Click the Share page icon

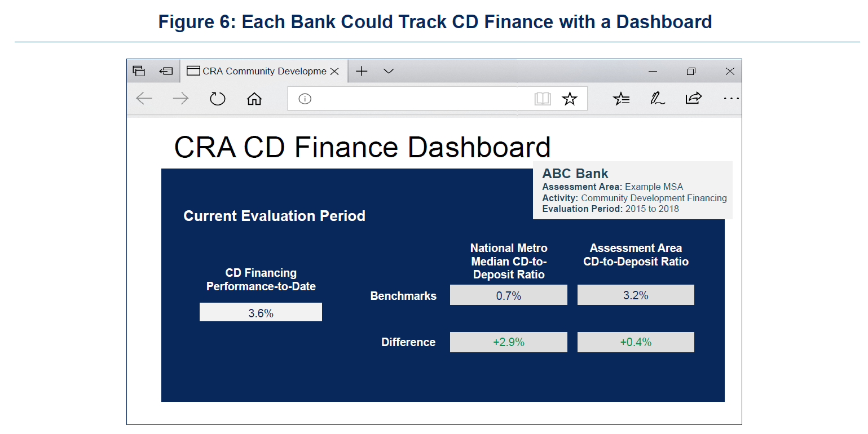coord(693,99)
